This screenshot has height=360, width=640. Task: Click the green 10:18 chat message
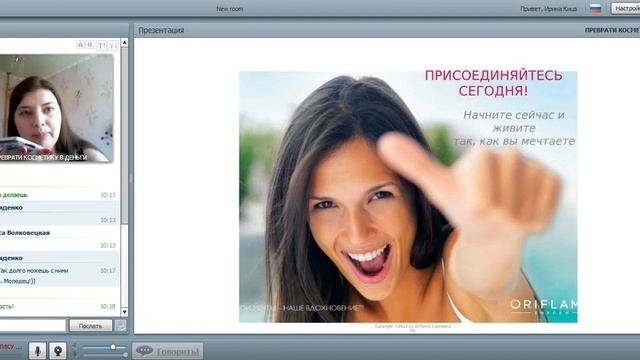point(7,306)
